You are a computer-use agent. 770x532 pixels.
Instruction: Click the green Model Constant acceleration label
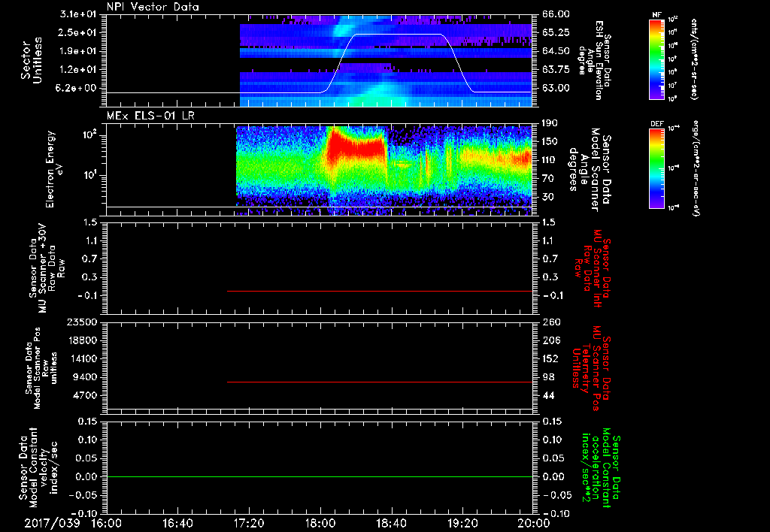click(x=601, y=468)
